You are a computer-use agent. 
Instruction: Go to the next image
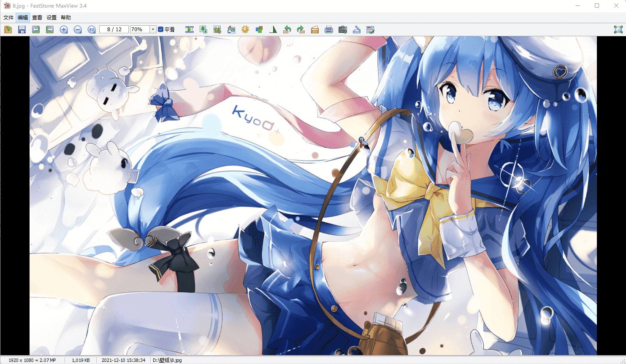tap(50, 30)
